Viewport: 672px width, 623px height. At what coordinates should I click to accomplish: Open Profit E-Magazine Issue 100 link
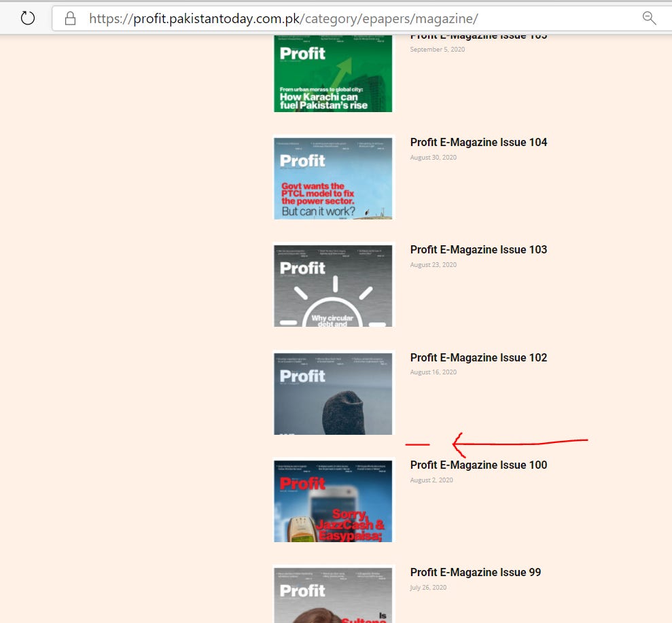click(478, 465)
